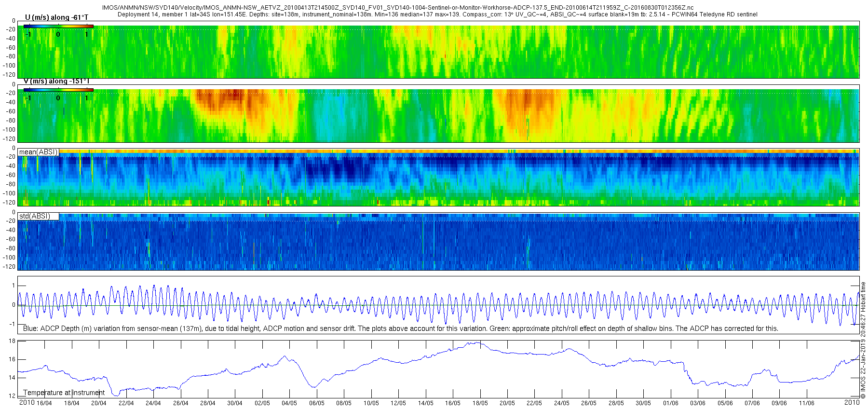Click the 16/04 date tick label

coord(44,403)
